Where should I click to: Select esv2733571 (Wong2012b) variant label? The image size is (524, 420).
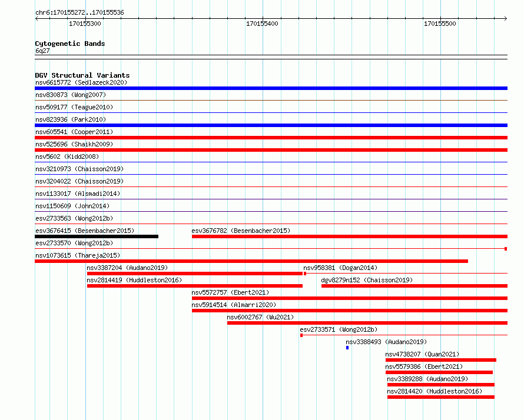coord(339,329)
